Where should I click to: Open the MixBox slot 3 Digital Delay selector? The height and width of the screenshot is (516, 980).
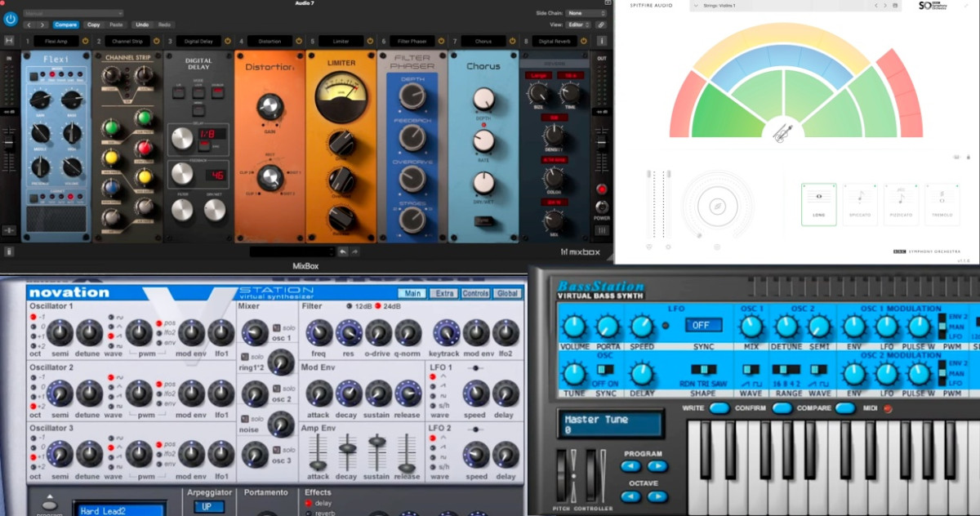[197, 41]
